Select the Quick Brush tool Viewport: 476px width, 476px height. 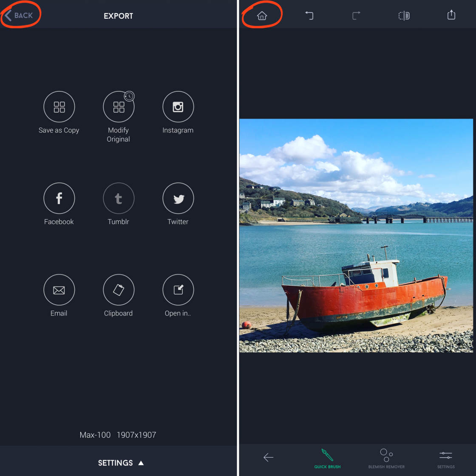pos(327,458)
